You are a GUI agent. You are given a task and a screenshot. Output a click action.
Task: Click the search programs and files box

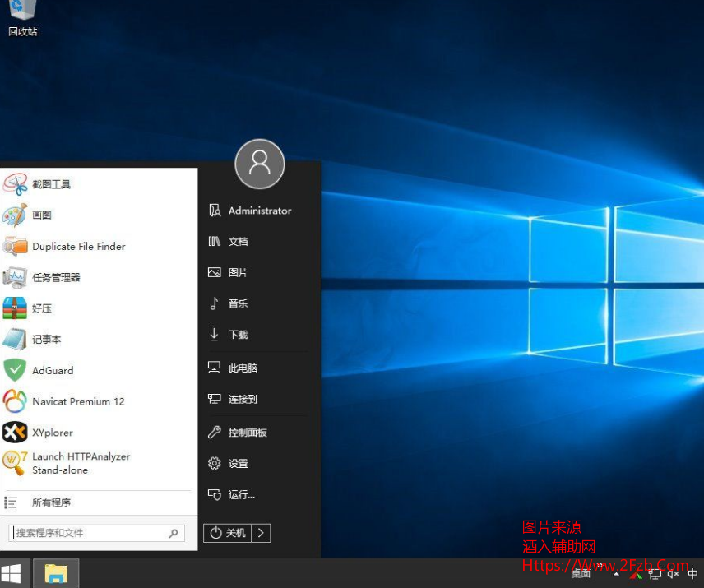tap(90, 533)
